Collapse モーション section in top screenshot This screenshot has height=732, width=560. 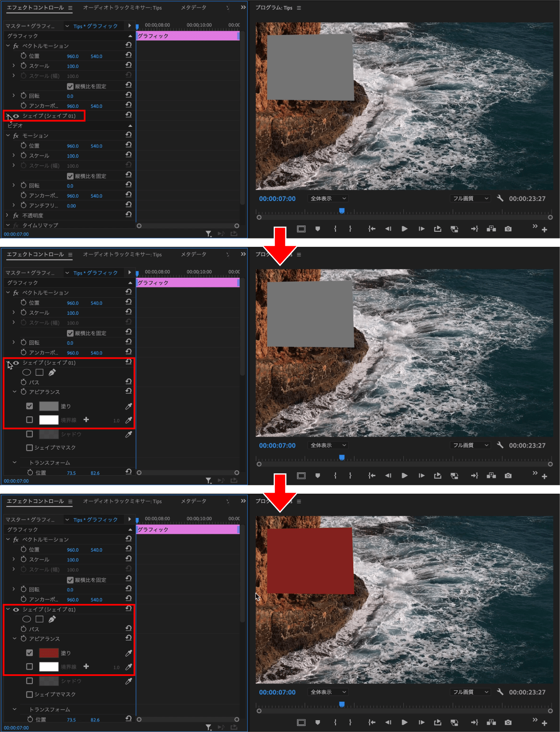(8, 135)
